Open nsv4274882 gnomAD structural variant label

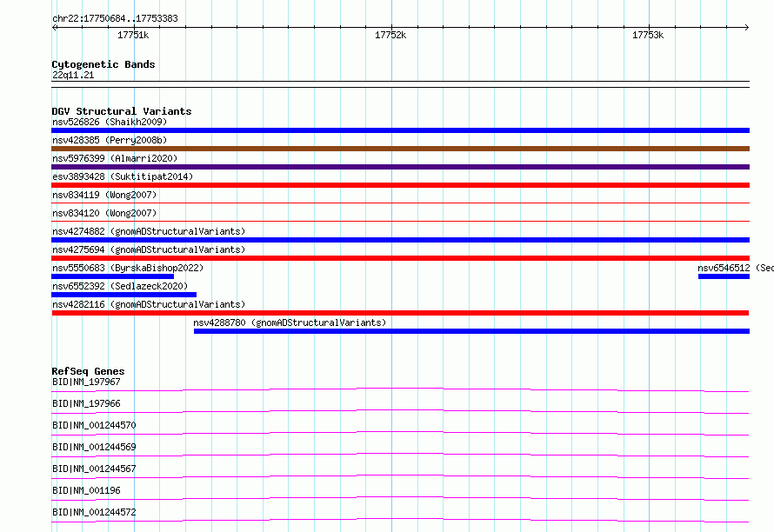pyautogui.click(x=149, y=231)
